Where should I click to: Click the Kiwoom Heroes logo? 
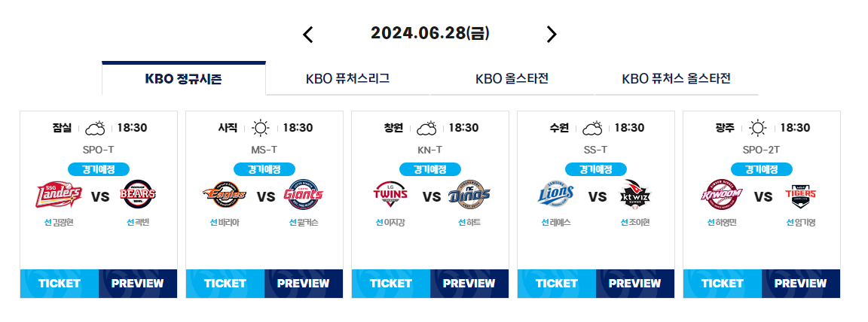click(x=722, y=194)
